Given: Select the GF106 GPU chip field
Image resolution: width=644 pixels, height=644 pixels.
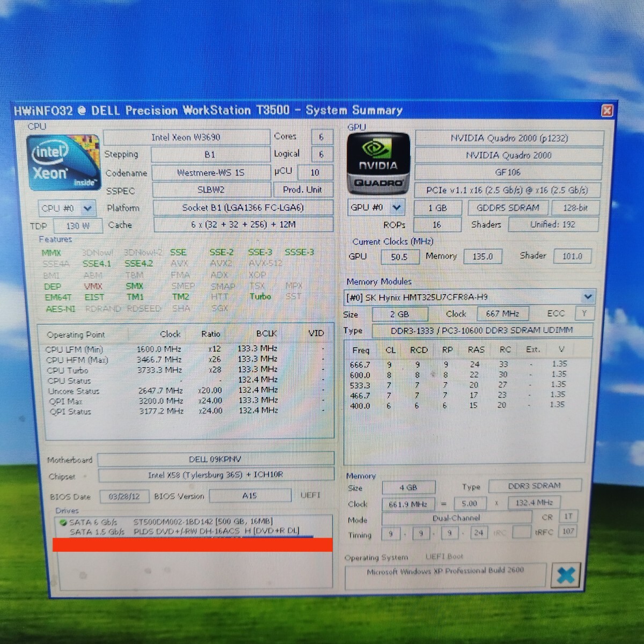Looking at the screenshot, I should [508, 172].
